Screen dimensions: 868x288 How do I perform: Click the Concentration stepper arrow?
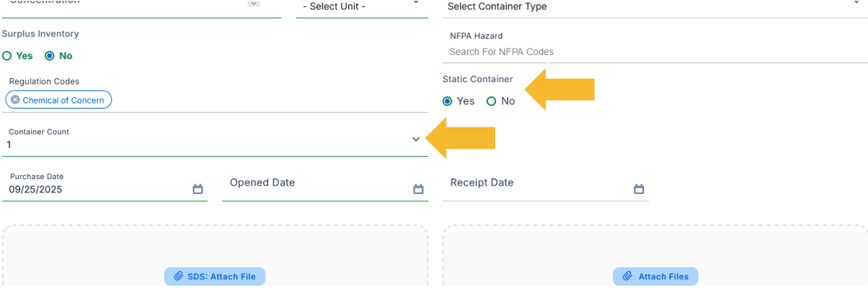click(x=254, y=3)
